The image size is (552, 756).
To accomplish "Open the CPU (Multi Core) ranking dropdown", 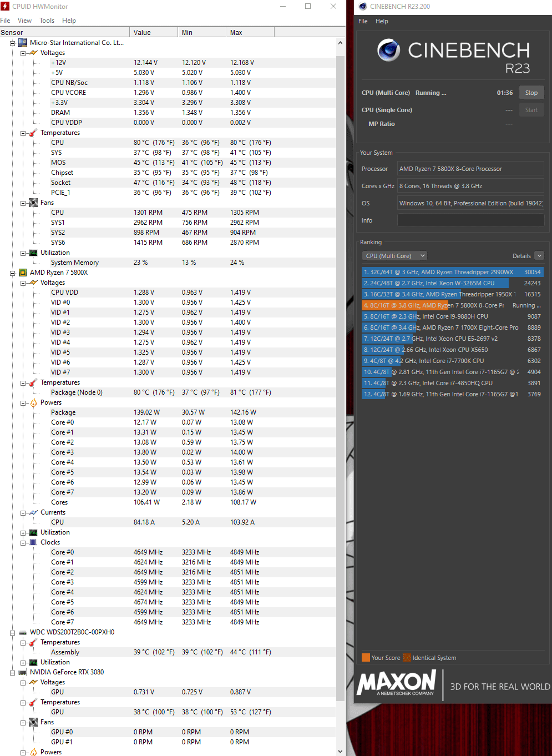I will [394, 256].
